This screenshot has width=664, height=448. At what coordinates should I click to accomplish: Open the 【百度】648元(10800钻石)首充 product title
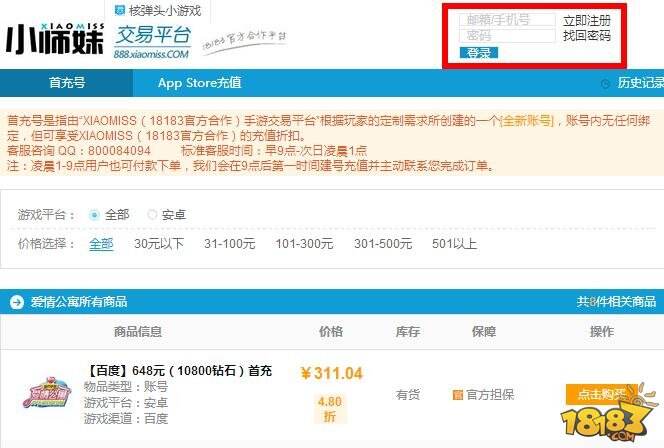click(x=179, y=371)
